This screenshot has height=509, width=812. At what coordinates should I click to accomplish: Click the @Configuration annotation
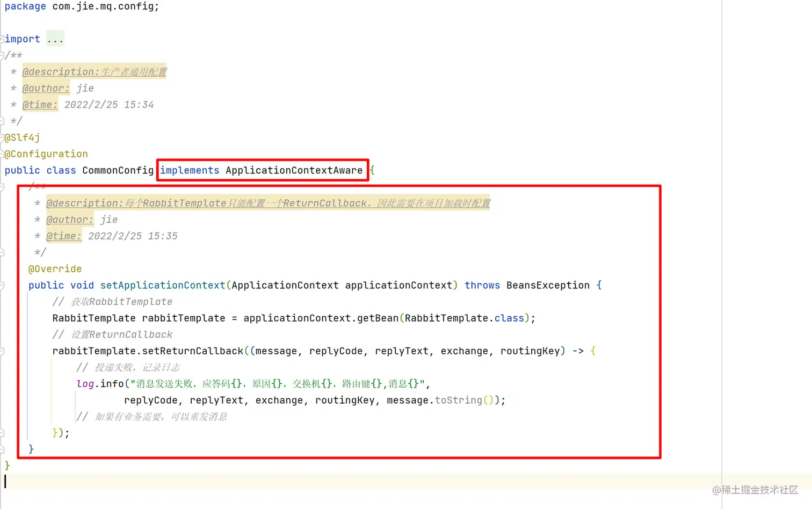coord(46,154)
